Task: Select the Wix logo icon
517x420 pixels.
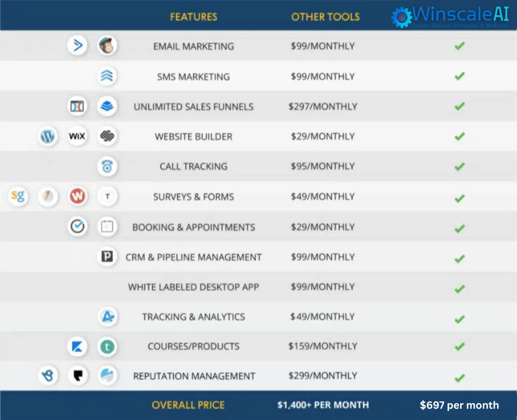Action: pos(78,137)
